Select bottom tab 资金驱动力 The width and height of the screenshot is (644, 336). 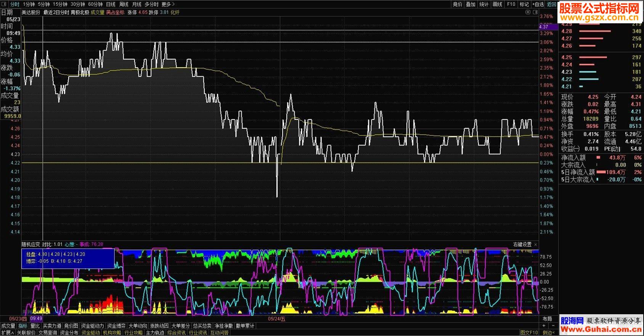point(92,326)
